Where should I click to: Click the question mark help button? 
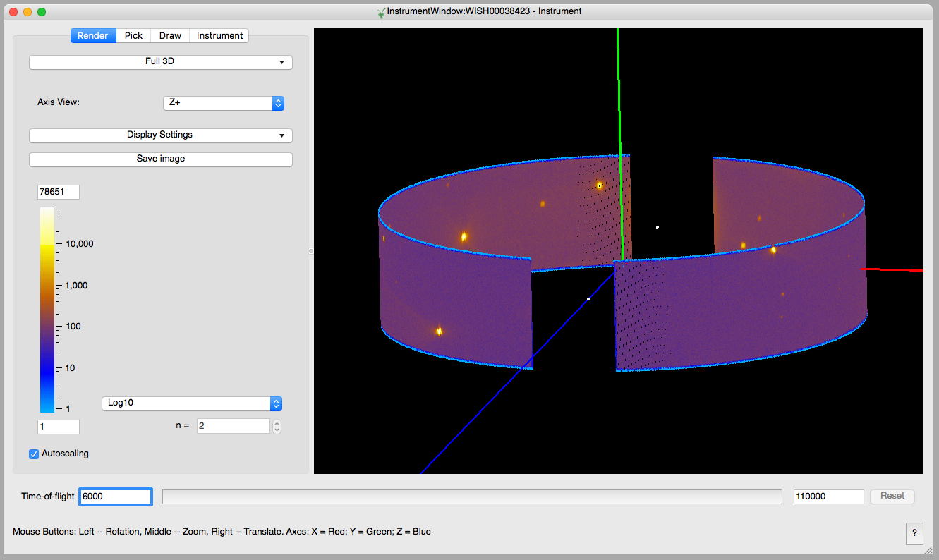914,533
